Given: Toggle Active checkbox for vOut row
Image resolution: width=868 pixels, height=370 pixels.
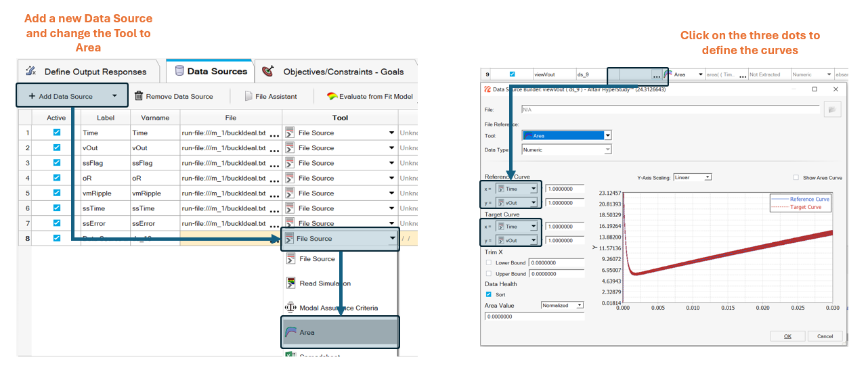Looking at the screenshot, I should pyautogui.click(x=57, y=147).
